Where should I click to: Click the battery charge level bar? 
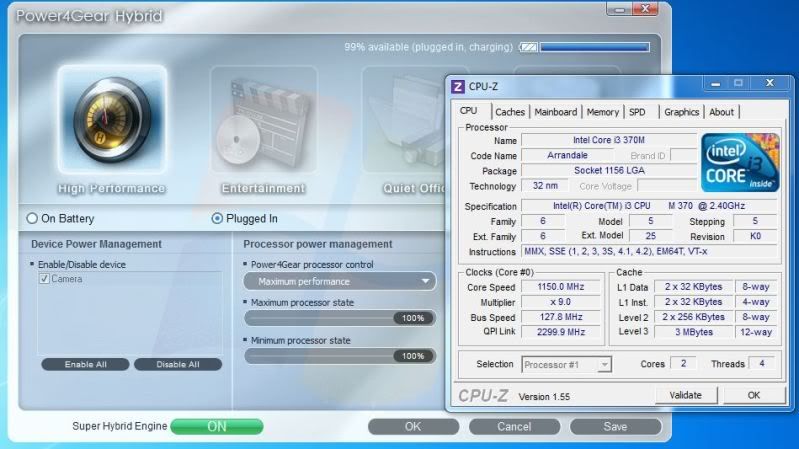click(595, 47)
